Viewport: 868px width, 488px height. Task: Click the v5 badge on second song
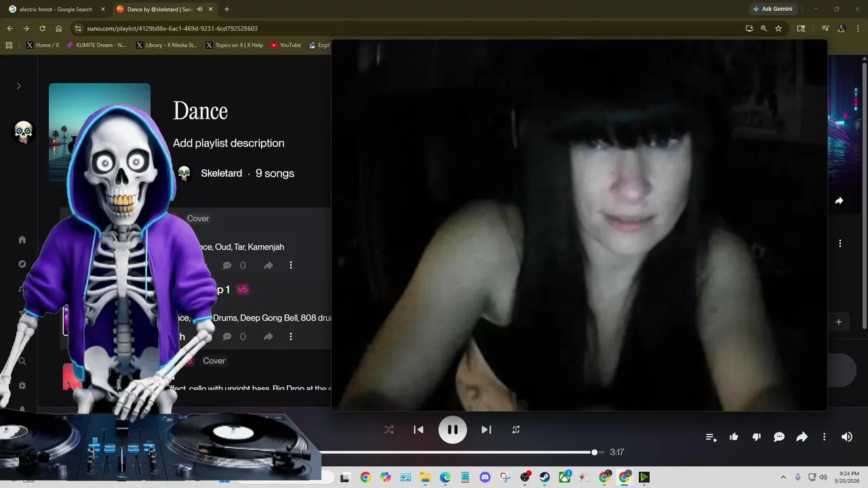pyautogui.click(x=243, y=289)
